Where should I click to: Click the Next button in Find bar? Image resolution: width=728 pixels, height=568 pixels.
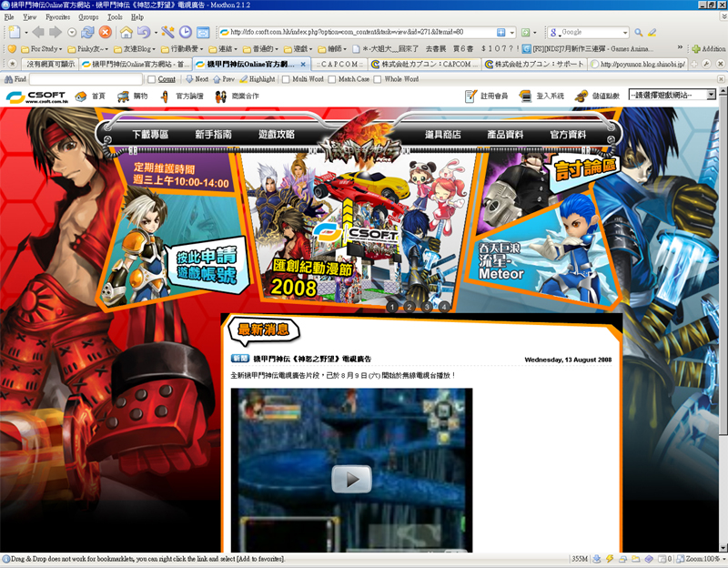tap(197, 79)
